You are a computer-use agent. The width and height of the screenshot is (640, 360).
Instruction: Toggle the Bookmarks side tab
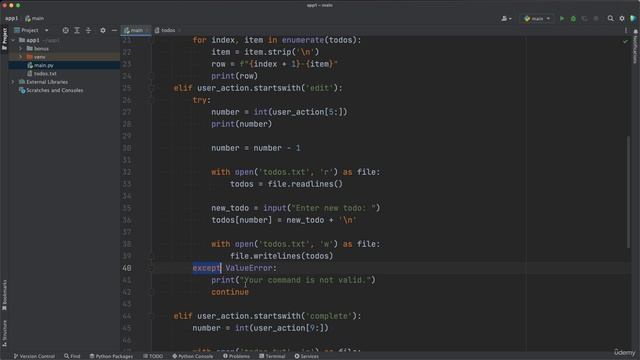pos(4,295)
